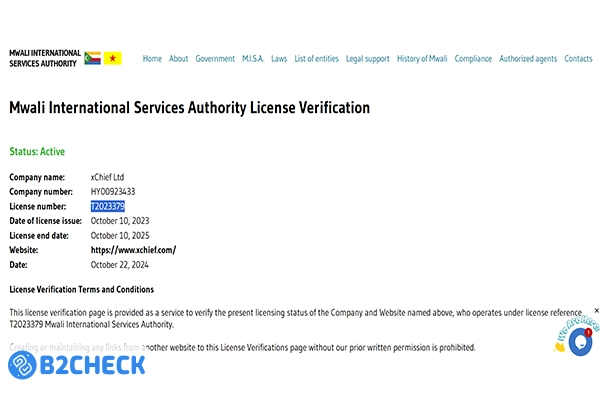This screenshot has height=400, width=600.
Task: Go to the Compliance section
Action: point(473,59)
